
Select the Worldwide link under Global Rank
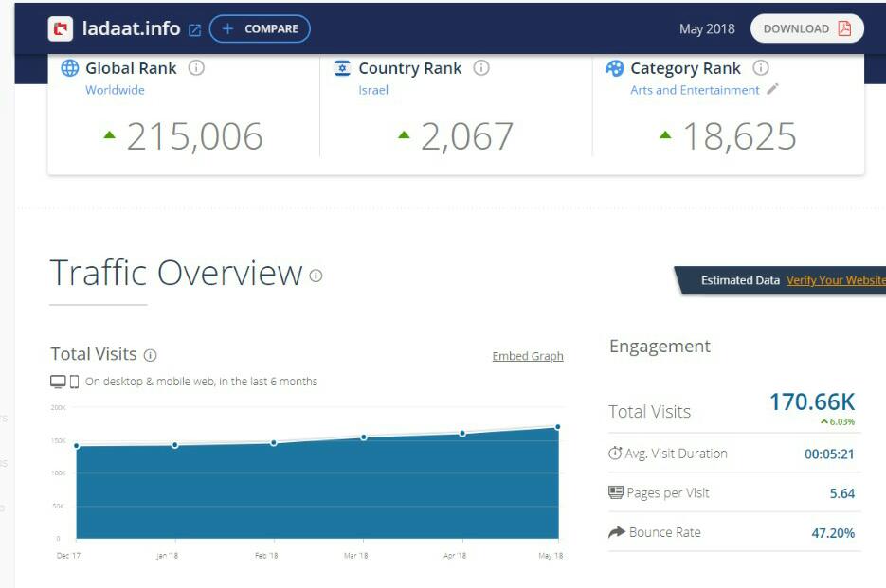click(115, 90)
